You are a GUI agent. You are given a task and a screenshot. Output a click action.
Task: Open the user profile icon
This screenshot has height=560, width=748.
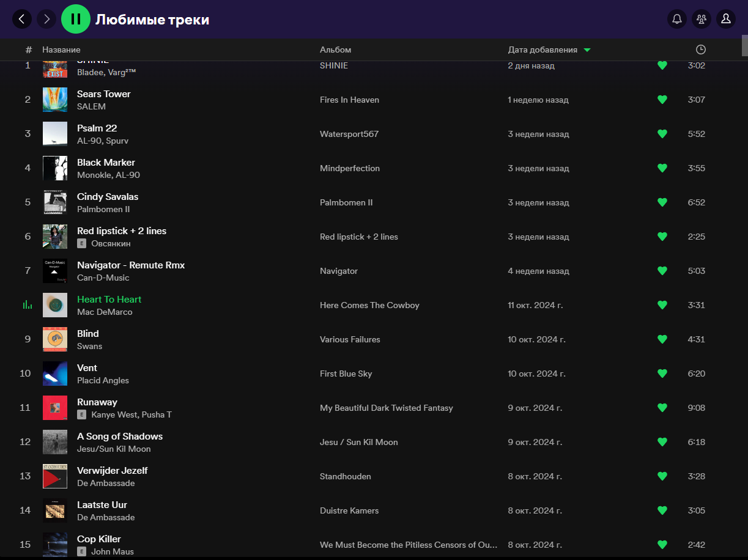pos(726,20)
